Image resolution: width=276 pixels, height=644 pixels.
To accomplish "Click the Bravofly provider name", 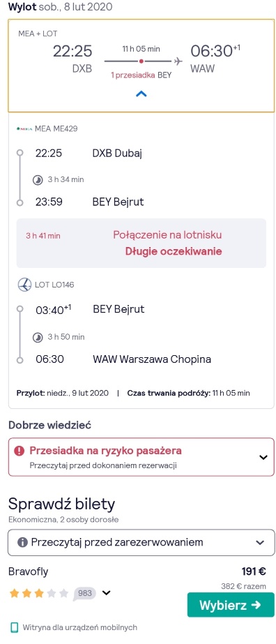I will pyautogui.click(x=29, y=571).
